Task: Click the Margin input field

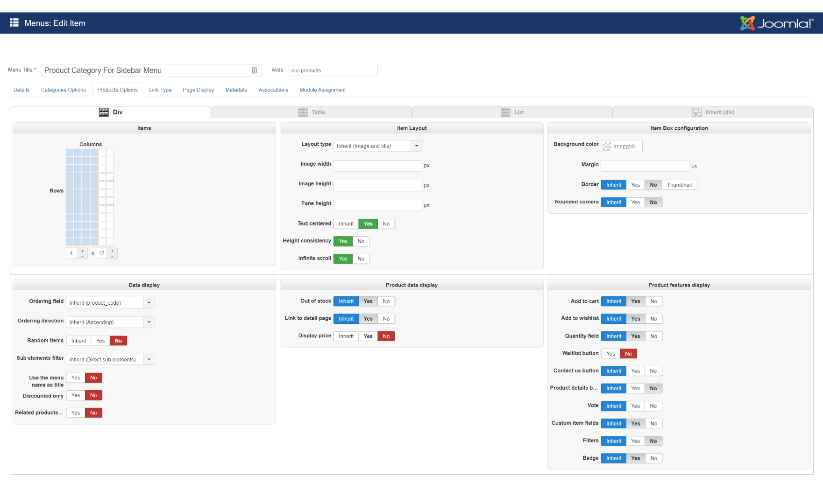Action: click(x=645, y=166)
